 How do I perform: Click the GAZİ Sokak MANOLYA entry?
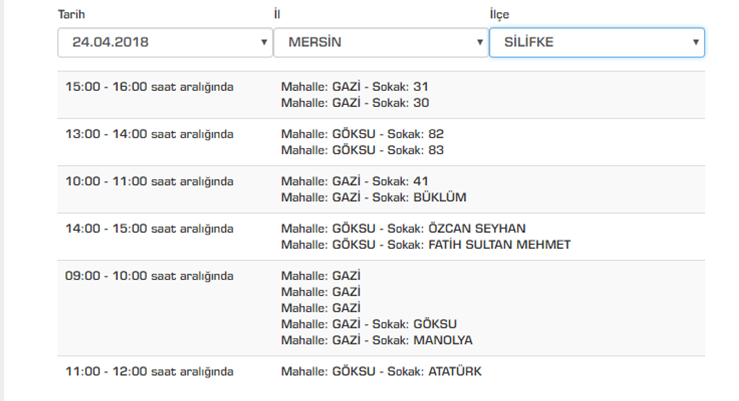click(x=376, y=340)
